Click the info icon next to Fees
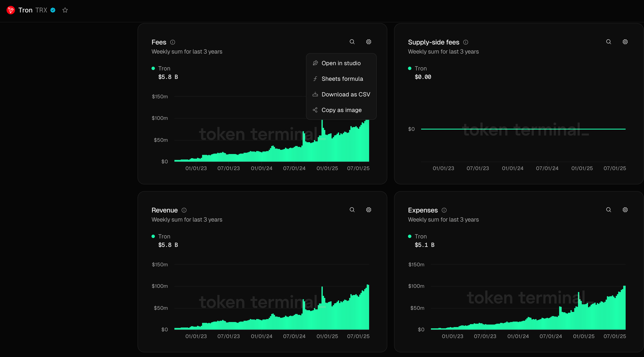 (x=173, y=42)
